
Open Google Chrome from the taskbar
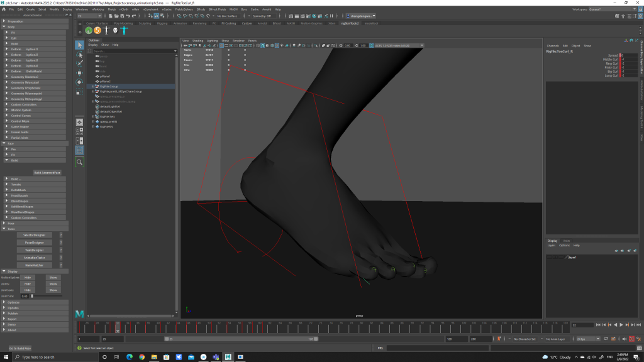click(142, 357)
